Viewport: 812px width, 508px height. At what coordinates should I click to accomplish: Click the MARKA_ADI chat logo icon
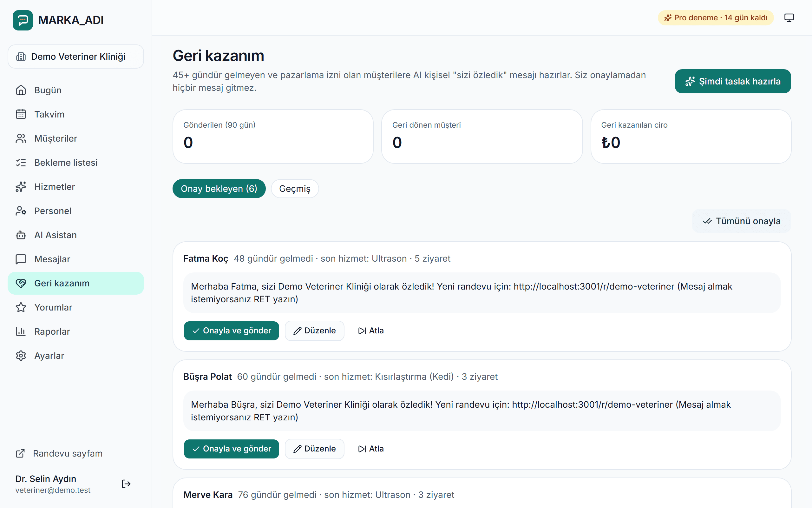click(23, 20)
